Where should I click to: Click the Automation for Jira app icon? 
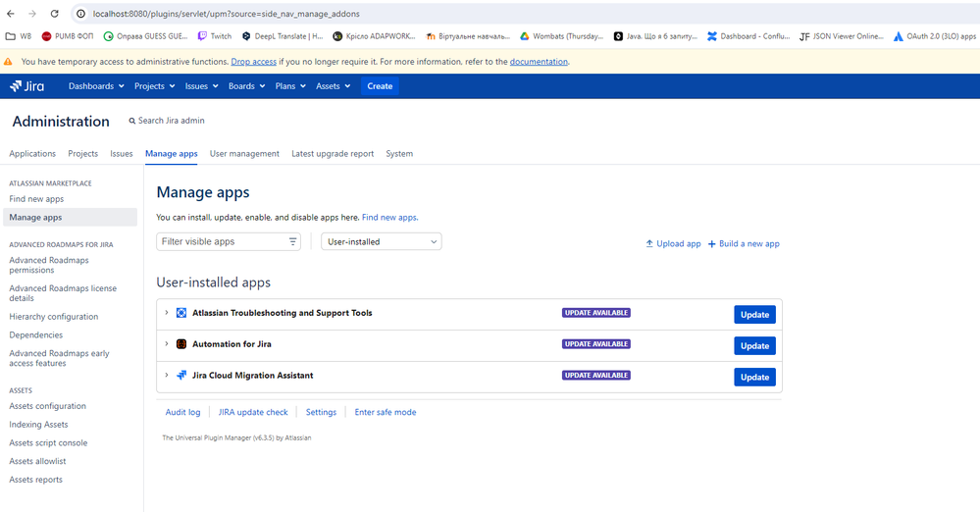[x=181, y=344]
